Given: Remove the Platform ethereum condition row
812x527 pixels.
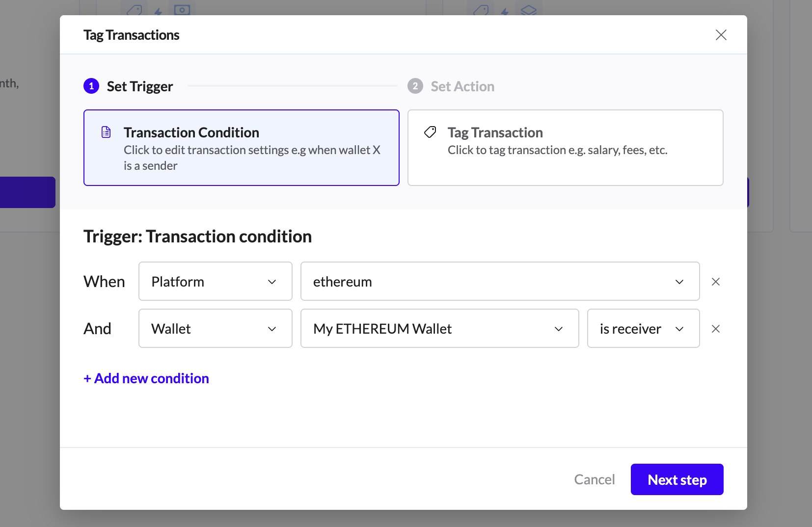Looking at the screenshot, I should (716, 282).
